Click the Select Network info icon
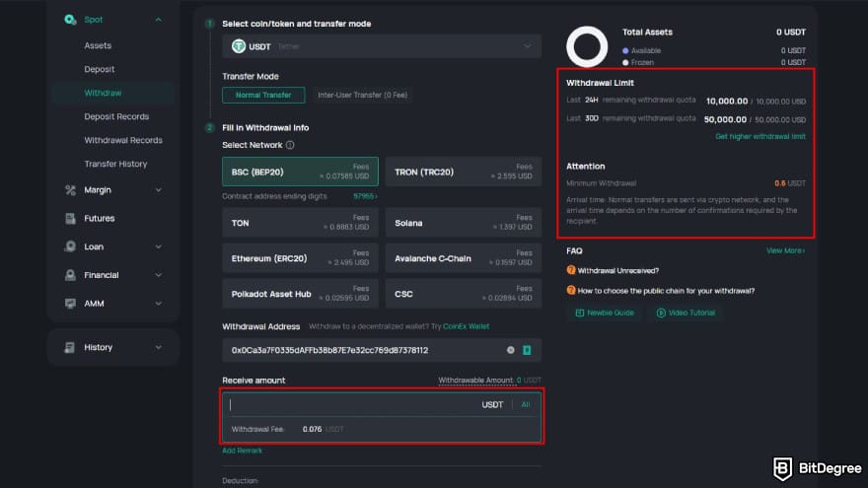Viewport: 868px width, 488px height. (x=290, y=145)
